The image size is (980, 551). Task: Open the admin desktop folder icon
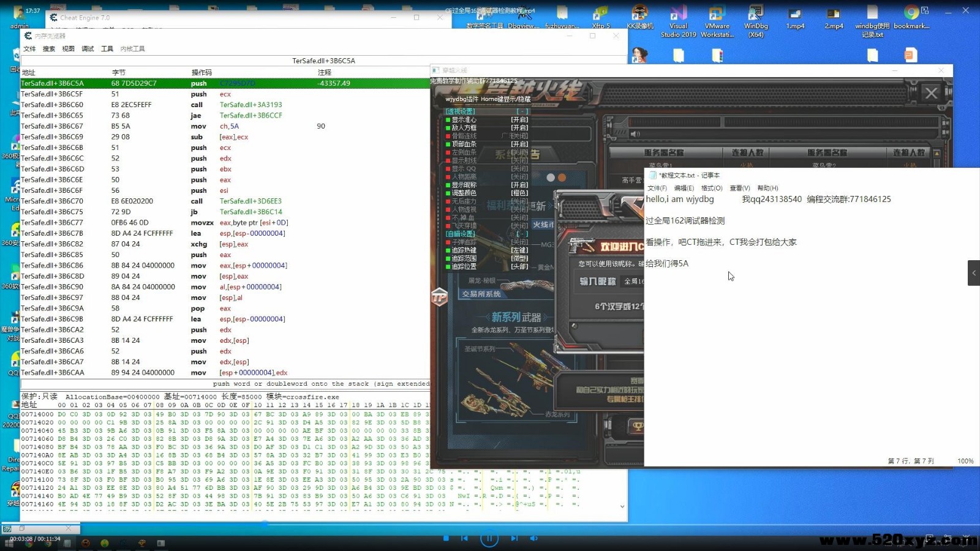click(x=19, y=17)
